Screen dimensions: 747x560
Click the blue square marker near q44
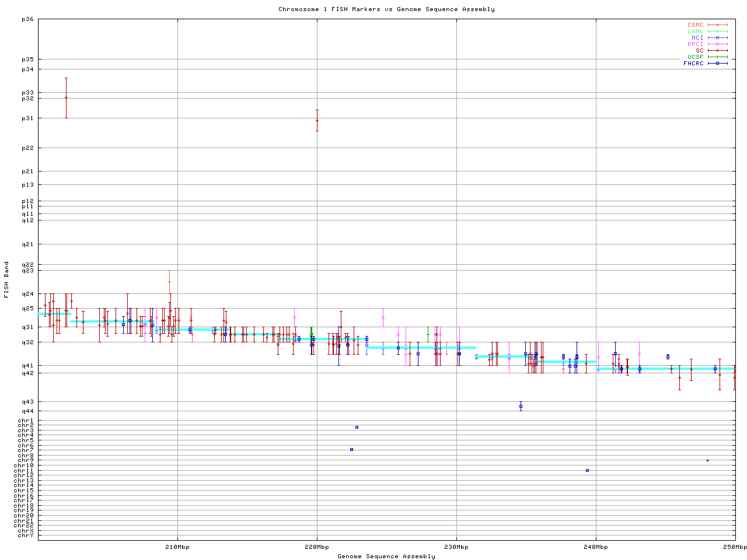pos(521,406)
